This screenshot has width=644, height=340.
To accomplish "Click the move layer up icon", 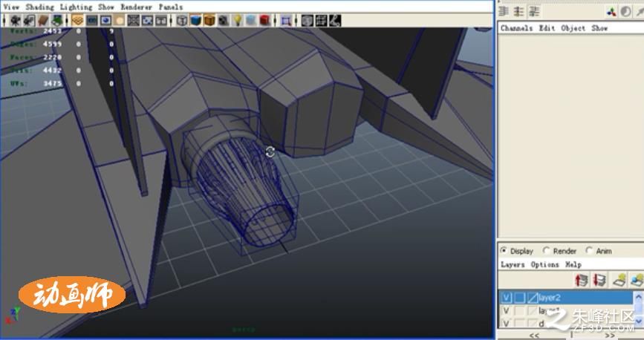I will point(581,280).
